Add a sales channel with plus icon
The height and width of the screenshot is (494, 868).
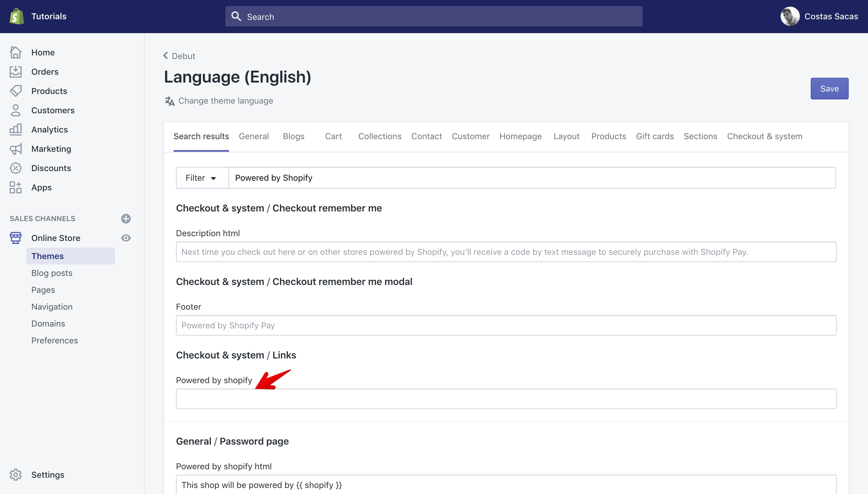[126, 218]
